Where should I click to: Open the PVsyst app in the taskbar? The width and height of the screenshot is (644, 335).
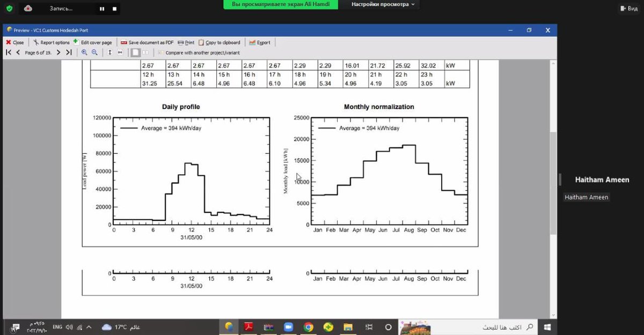tap(229, 327)
